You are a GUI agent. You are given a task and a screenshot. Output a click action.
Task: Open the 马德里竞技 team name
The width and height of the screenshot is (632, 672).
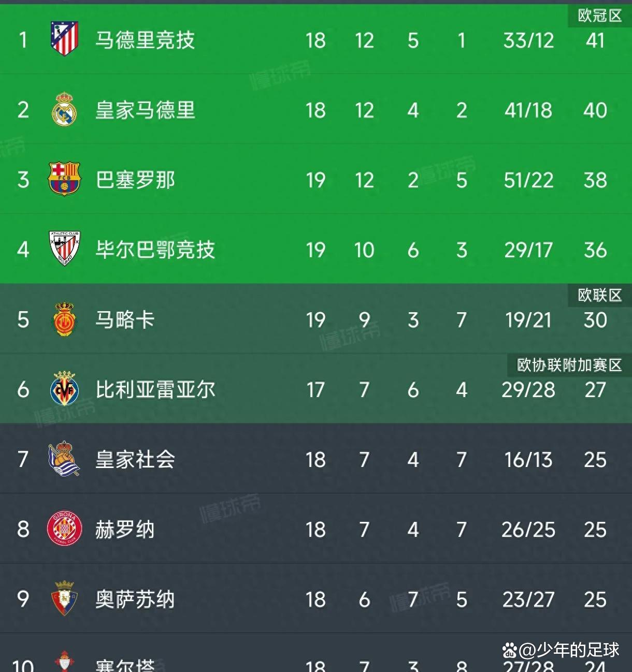[145, 40]
